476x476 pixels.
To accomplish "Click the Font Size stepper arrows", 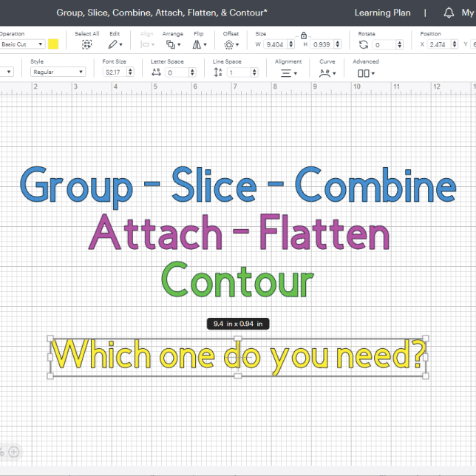I will (x=130, y=72).
